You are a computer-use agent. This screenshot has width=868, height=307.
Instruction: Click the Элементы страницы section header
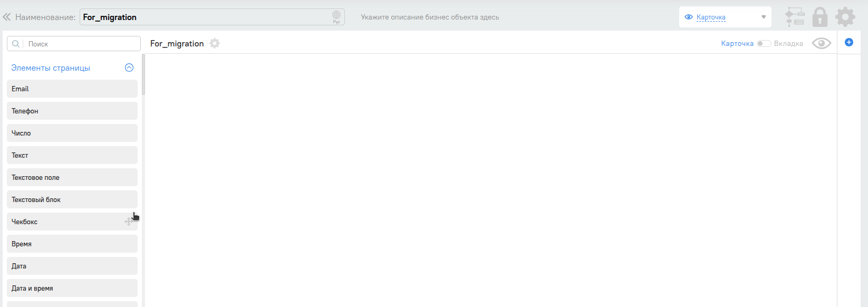pos(51,68)
